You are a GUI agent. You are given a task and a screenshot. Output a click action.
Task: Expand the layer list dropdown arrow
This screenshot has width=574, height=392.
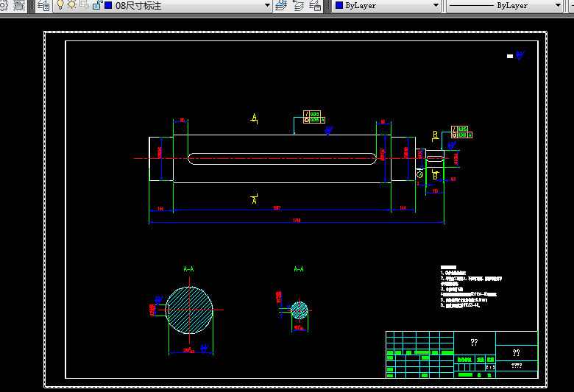pyautogui.click(x=267, y=5)
